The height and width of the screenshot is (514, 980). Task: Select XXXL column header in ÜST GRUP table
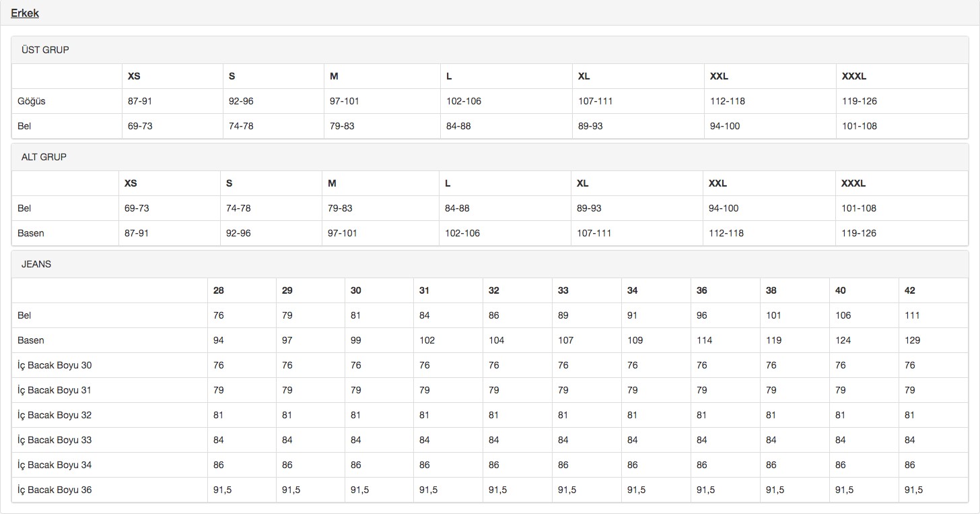coord(853,76)
